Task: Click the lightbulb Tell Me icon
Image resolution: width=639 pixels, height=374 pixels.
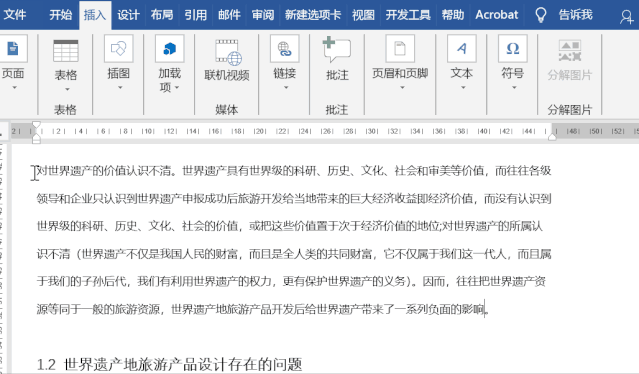Action: [x=540, y=15]
